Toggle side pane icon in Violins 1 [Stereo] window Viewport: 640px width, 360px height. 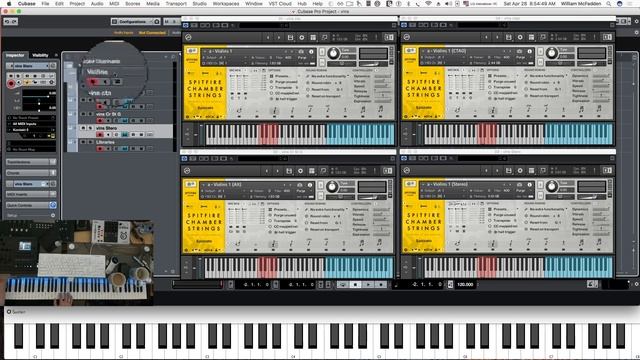point(607,170)
